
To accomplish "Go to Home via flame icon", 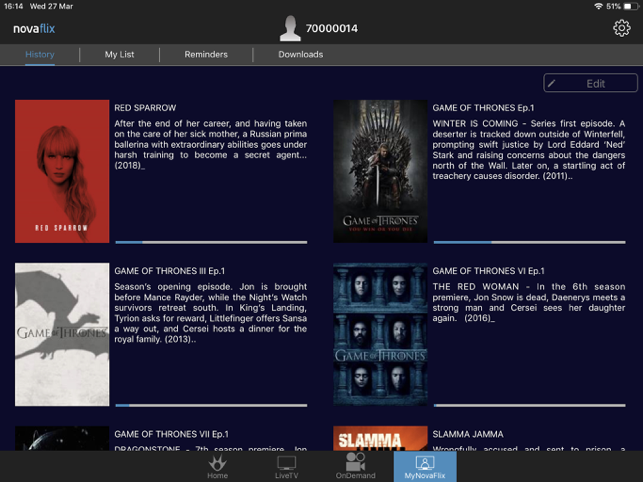I will [x=217, y=466].
